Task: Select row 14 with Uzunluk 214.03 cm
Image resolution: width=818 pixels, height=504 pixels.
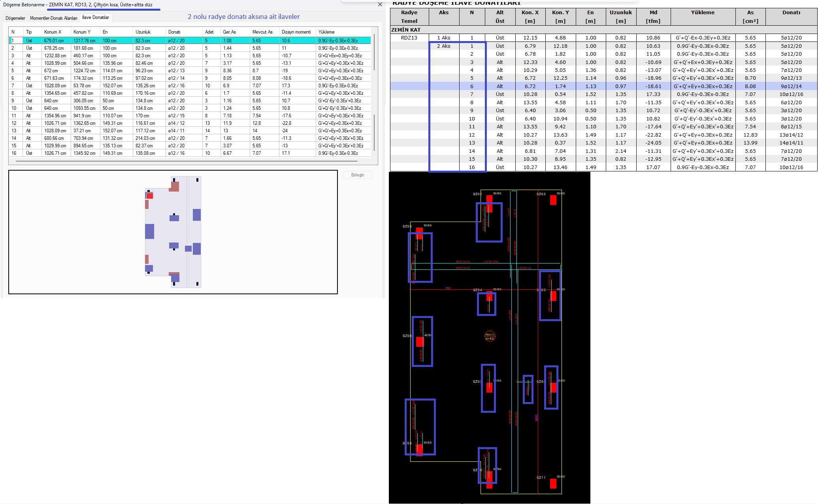Action: tap(190, 138)
